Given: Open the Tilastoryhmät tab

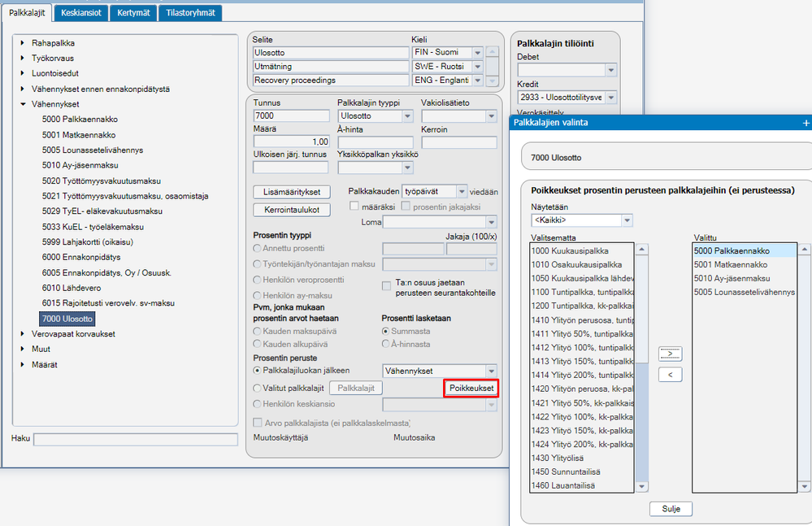Looking at the screenshot, I should point(190,13).
